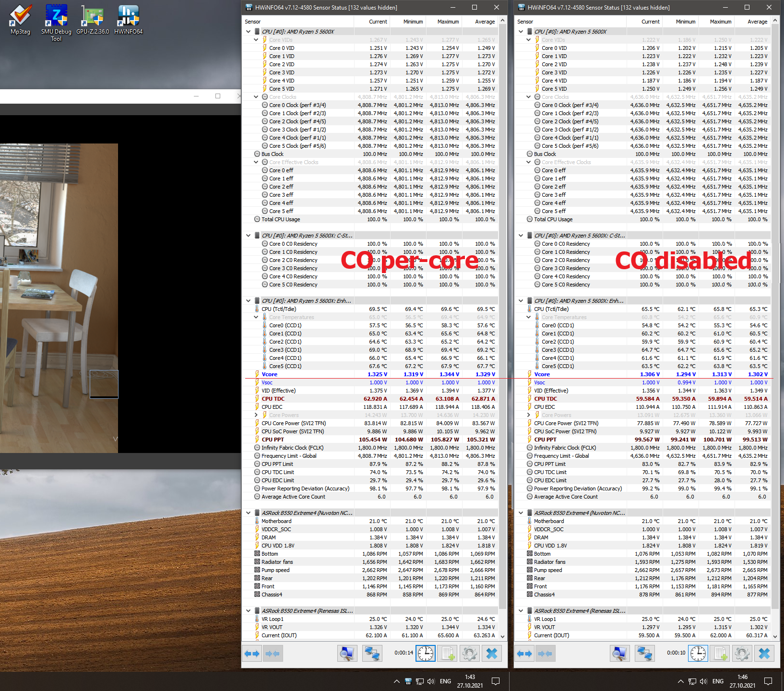Select the CPU PPT row in the left window
The width and height of the screenshot is (784, 691).
tap(370, 440)
